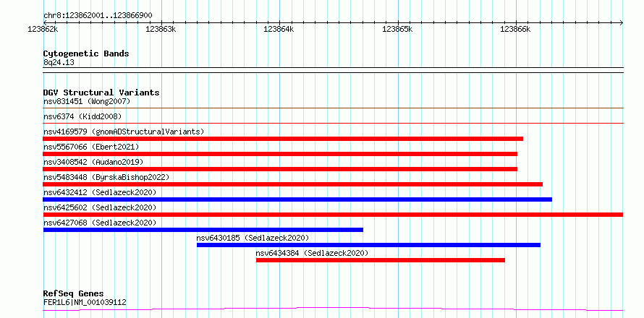
Task: Click the chr8:123862001..123866900 region label
Action: pyautogui.click(x=98, y=16)
